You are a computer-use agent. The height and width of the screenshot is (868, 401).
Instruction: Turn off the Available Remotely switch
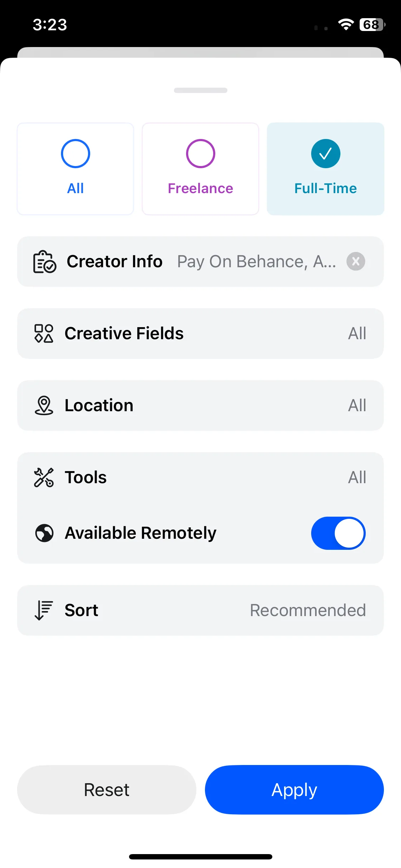coord(338,533)
